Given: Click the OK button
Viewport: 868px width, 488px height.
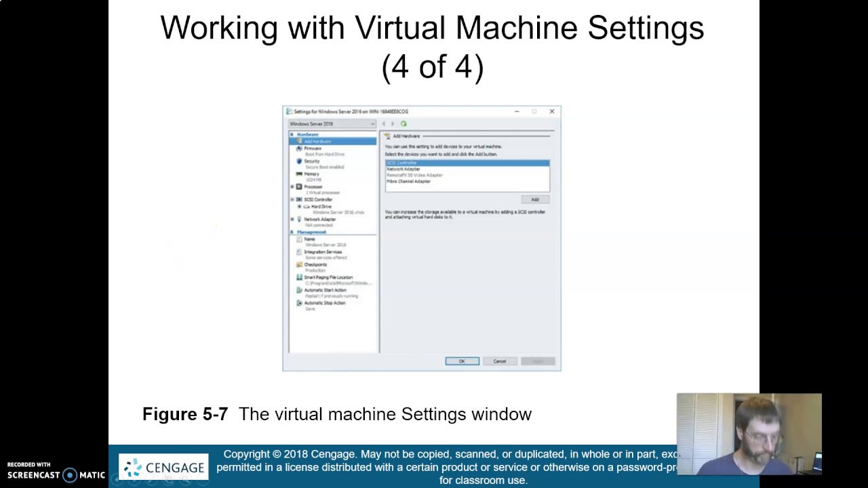Looking at the screenshot, I should tap(462, 361).
